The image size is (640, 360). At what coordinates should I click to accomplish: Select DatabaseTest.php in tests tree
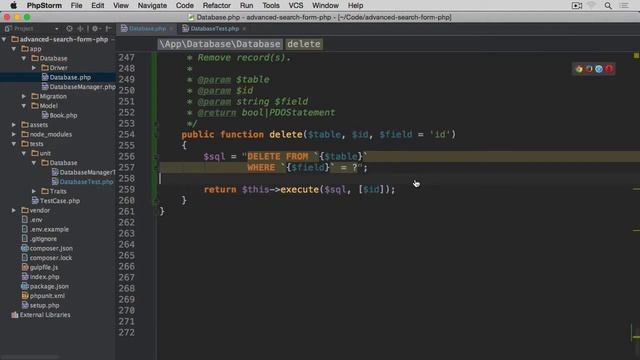coord(86,182)
